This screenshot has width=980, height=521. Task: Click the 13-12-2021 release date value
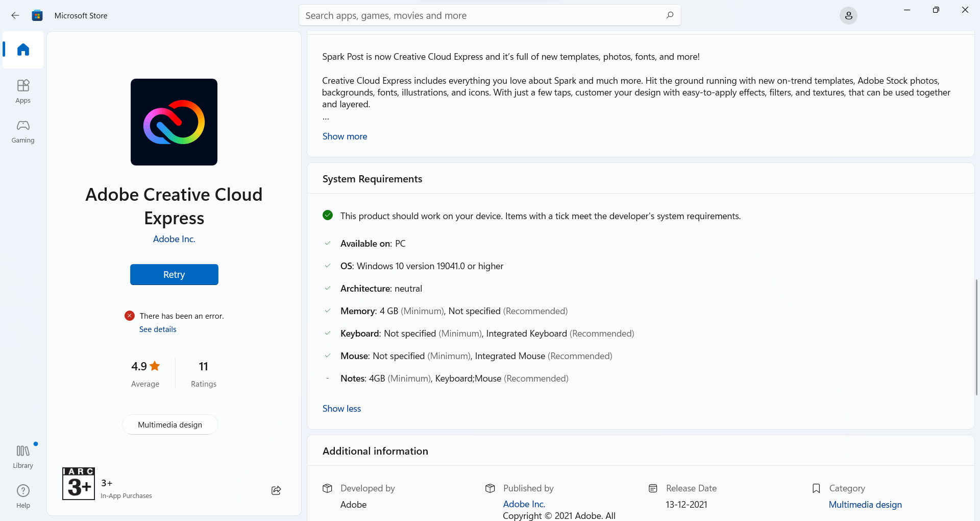687,505
